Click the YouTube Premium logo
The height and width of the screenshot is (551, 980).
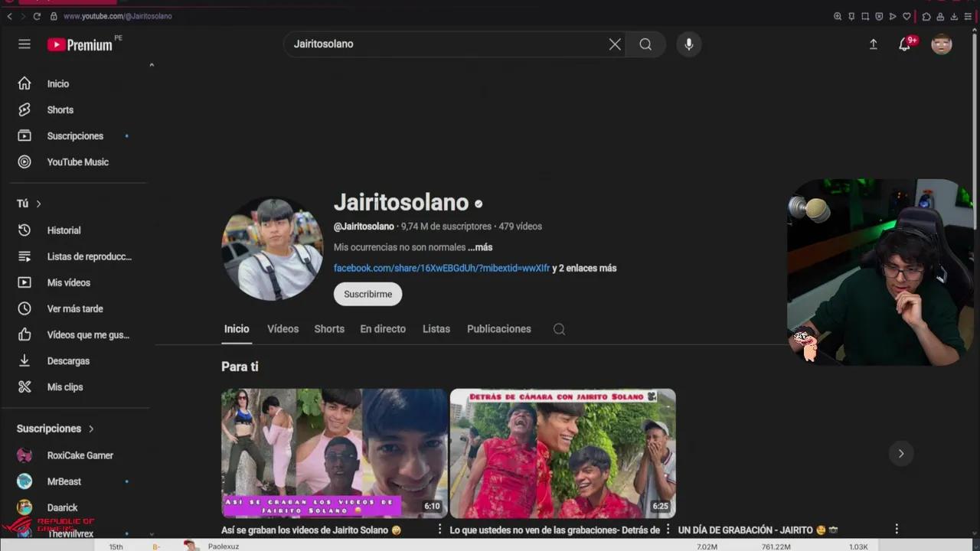pyautogui.click(x=80, y=44)
